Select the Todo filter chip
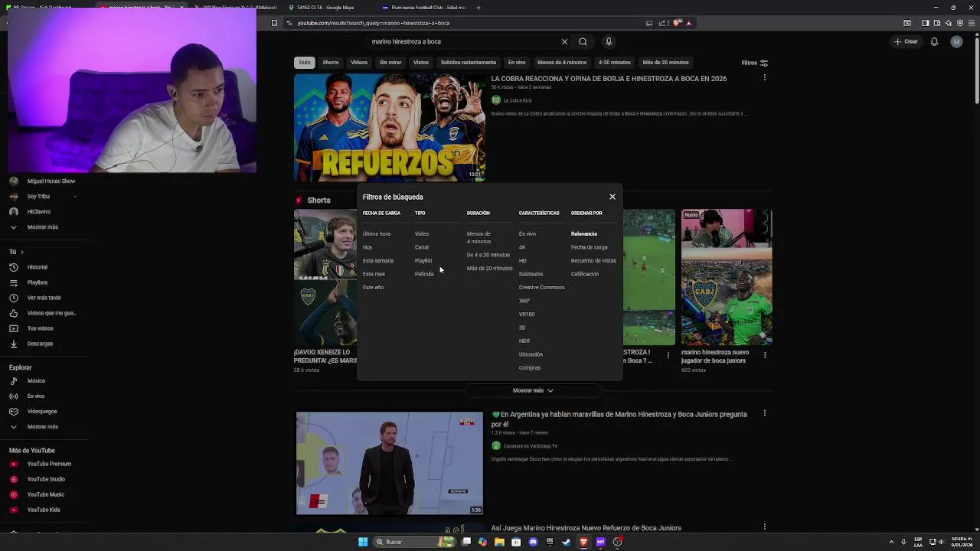This screenshot has width=980, height=551. click(x=305, y=62)
